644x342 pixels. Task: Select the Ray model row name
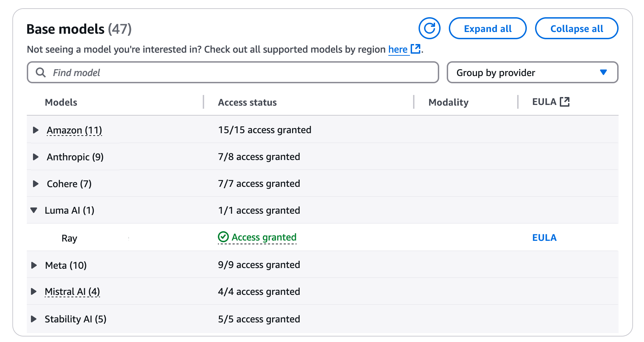click(69, 238)
